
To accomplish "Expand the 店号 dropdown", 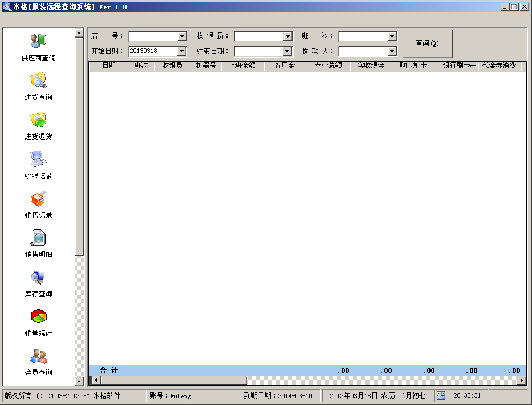I will point(182,36).
